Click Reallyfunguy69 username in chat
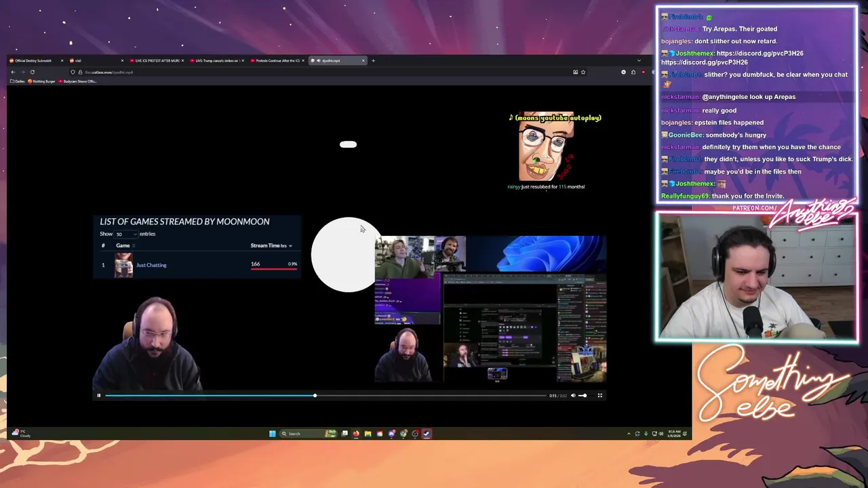This screenshot has width=868, height=488. point(685,196)
